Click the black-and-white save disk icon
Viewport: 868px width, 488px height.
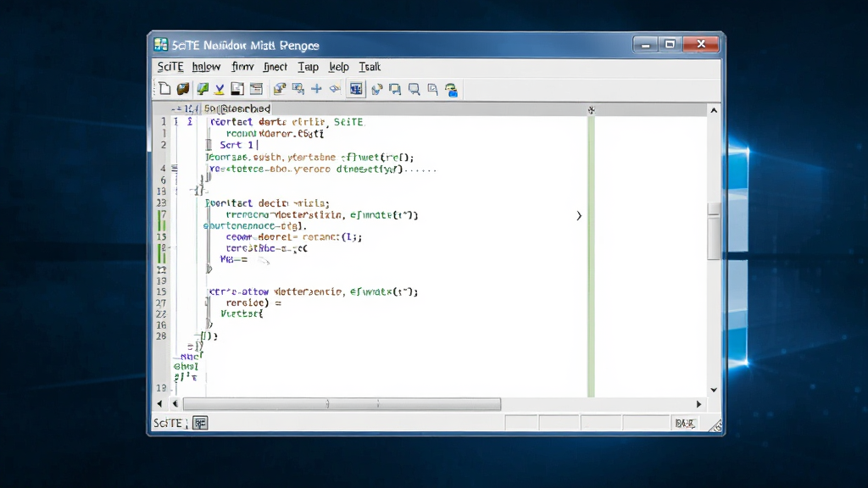237,88
